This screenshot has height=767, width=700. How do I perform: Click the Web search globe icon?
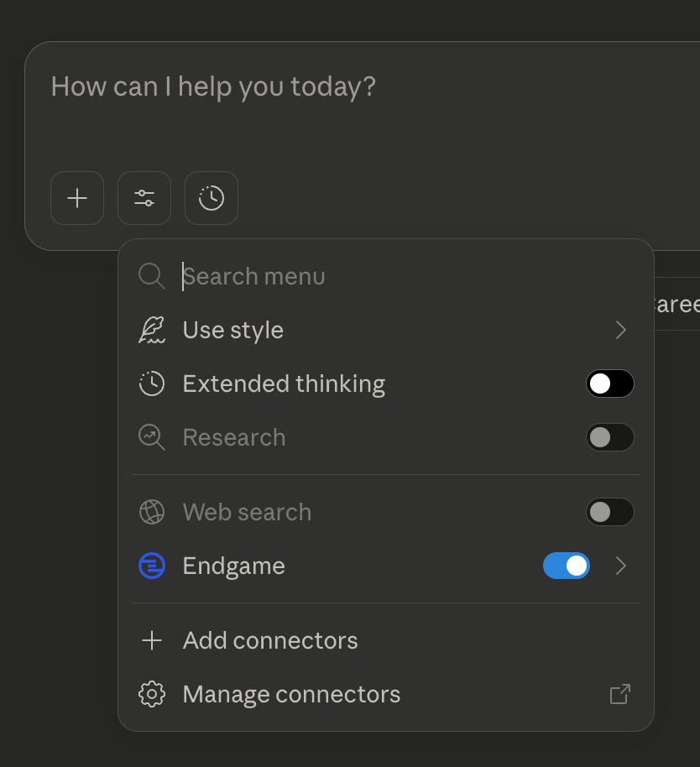152,512
